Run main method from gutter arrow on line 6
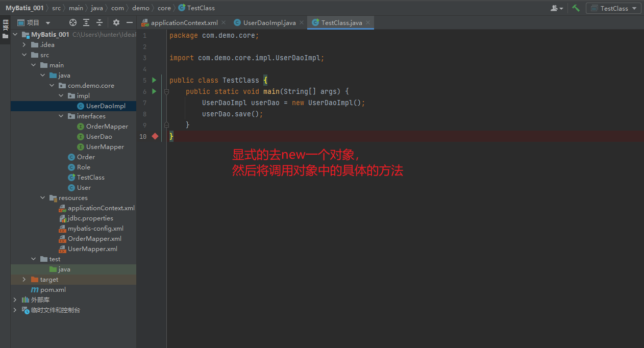The height and width of the screenshot is (348, 644). tap(154, 91)
